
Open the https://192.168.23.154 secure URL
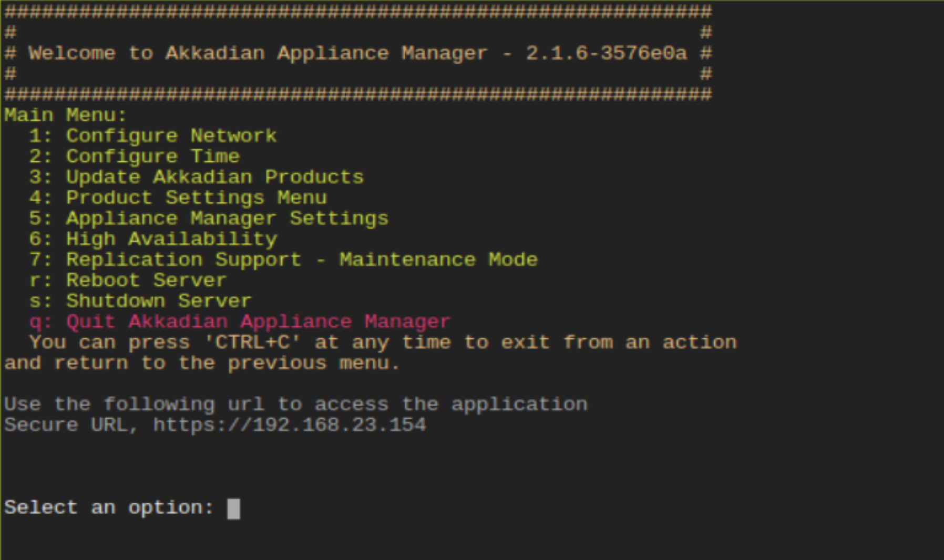coord(289,425)
